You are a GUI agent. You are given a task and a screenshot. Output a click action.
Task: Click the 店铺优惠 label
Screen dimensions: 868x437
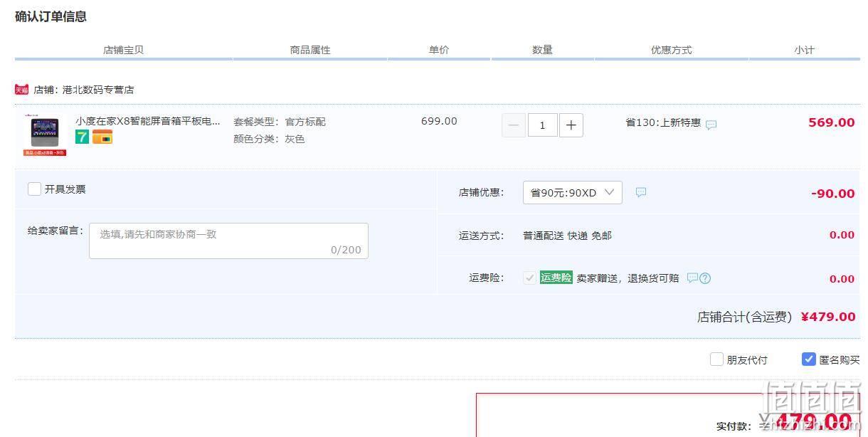pyautogui.click(x=482, y=192)
